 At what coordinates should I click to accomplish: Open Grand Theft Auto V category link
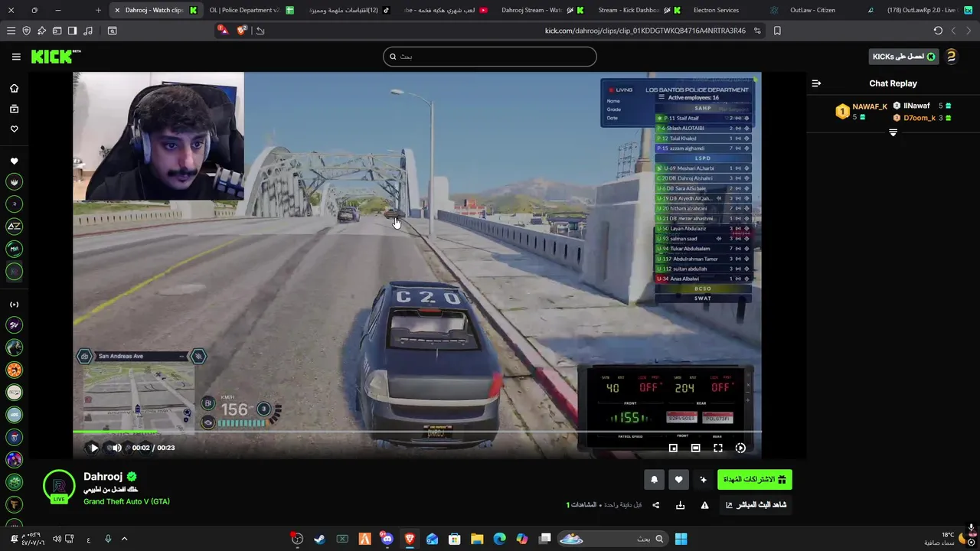tap(126, 501)
